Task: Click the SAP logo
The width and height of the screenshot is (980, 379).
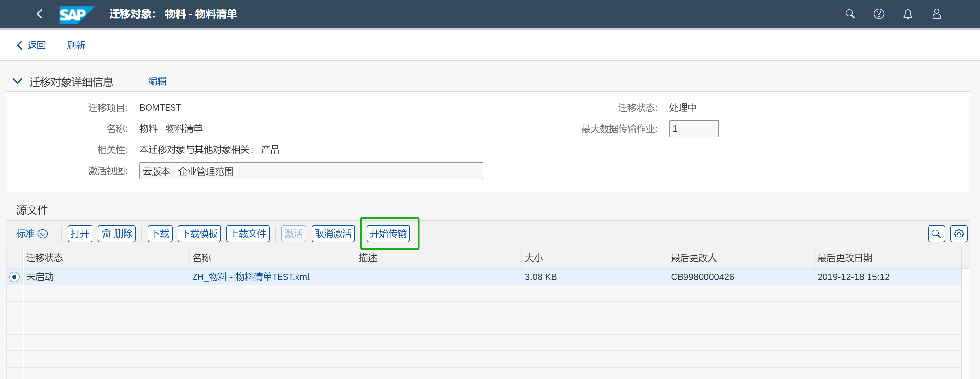Action: [76, 14]
